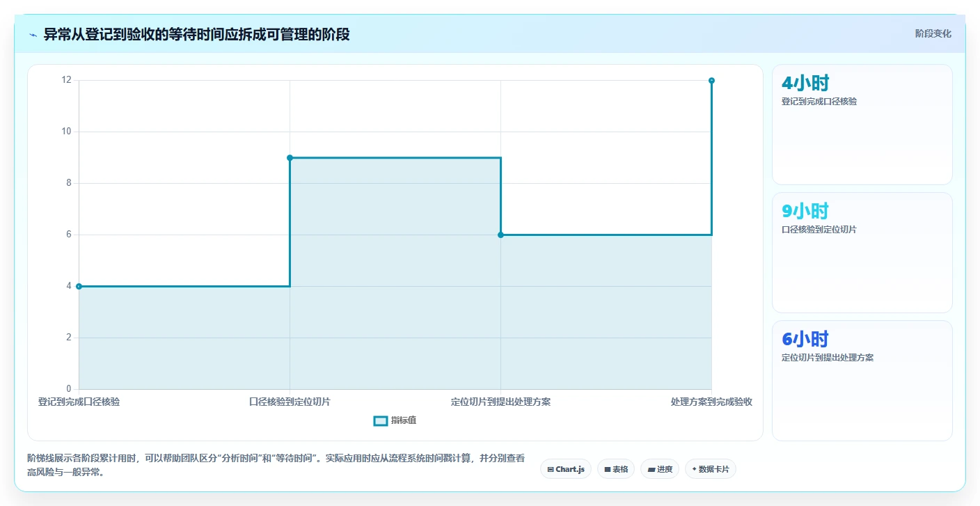The width and height of the screenshot is (980, 506).
Task: Click the chart title about 异常从登记到验收
Action: click(196, 34)
